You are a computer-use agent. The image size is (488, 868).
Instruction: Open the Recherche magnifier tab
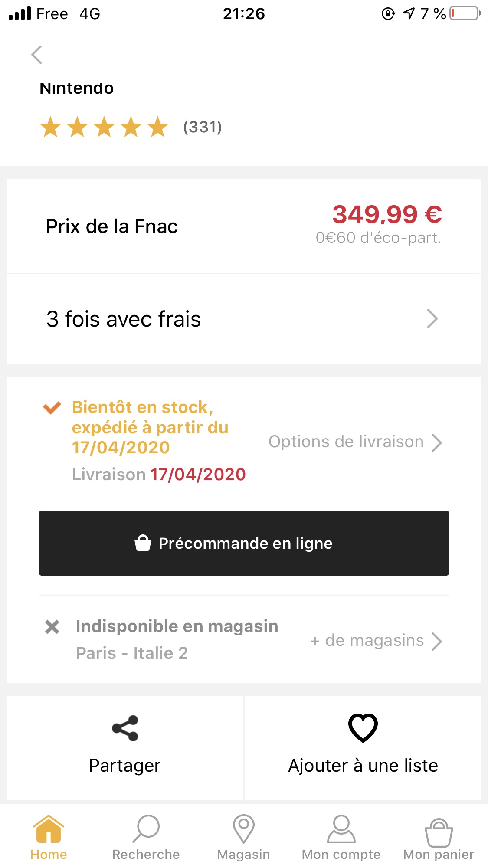(146, 829)
